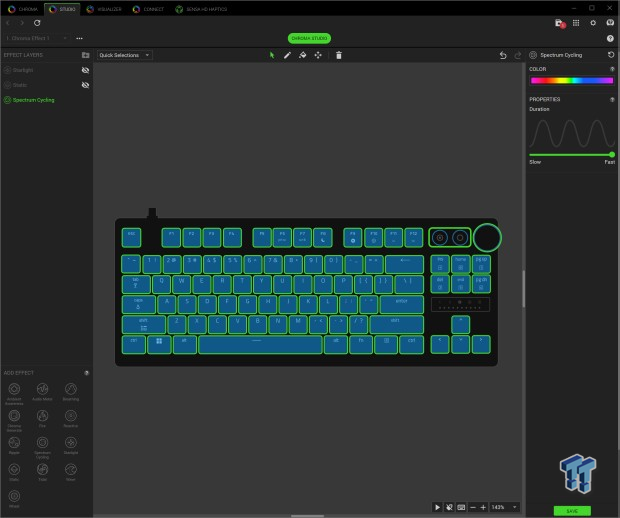
Task: Open notifications icon with red badge
Action: tap(560, 23)
